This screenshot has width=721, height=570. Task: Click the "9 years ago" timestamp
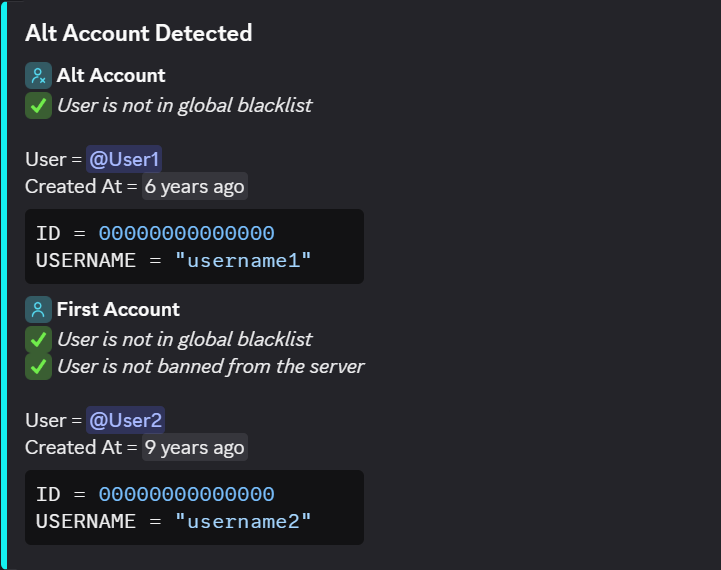click(x=194, y=447)
